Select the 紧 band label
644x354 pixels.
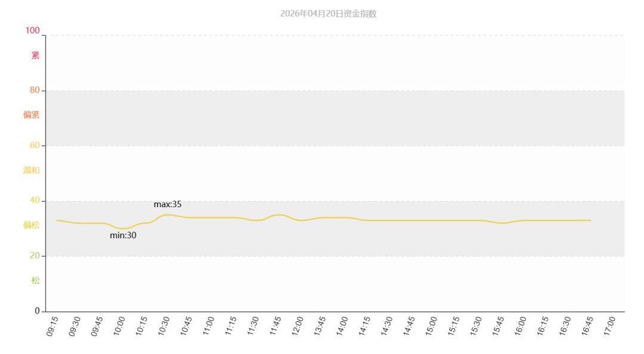click(x=36, y=56)
